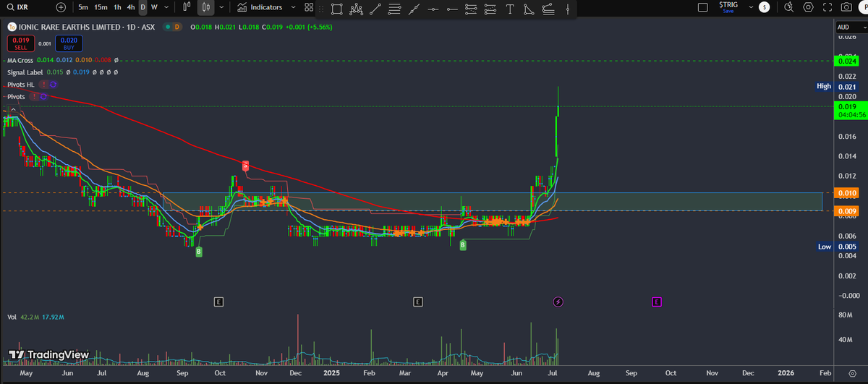Expand the time interval dropdown arrow
The height and width of the screenshot is (384, 868).
coord(166,7)
